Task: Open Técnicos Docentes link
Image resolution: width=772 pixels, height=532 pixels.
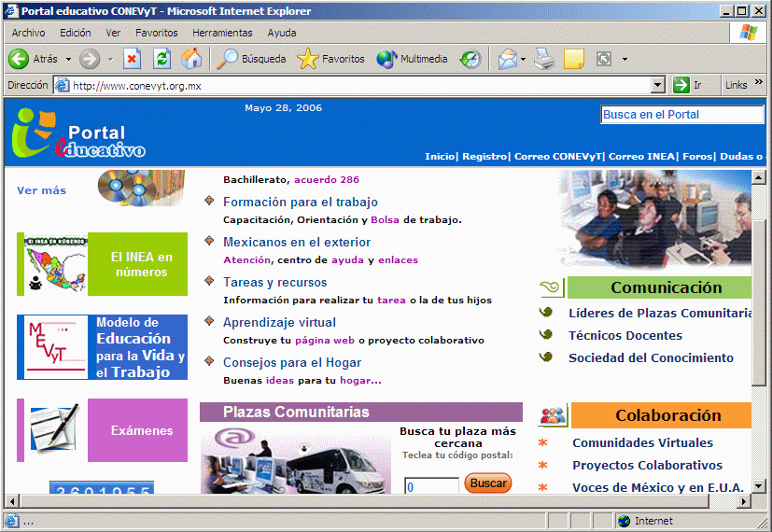Action: click(x=625, y=336)
